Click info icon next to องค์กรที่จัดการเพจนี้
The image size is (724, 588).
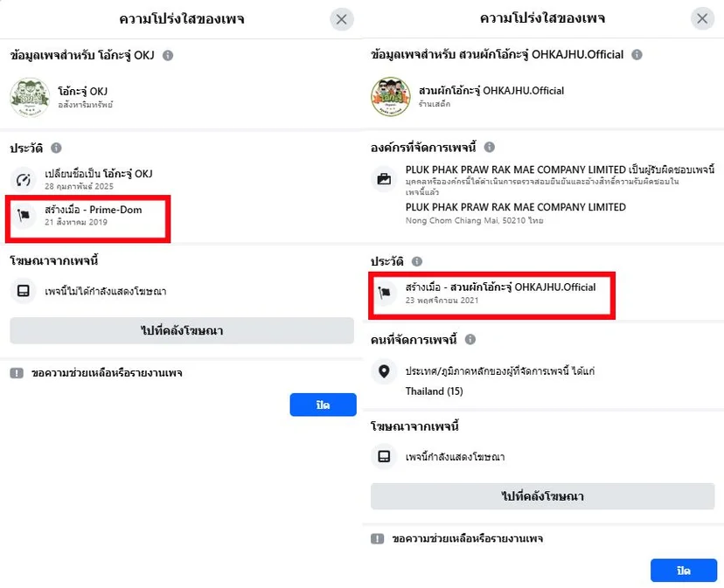coord(490,147)
